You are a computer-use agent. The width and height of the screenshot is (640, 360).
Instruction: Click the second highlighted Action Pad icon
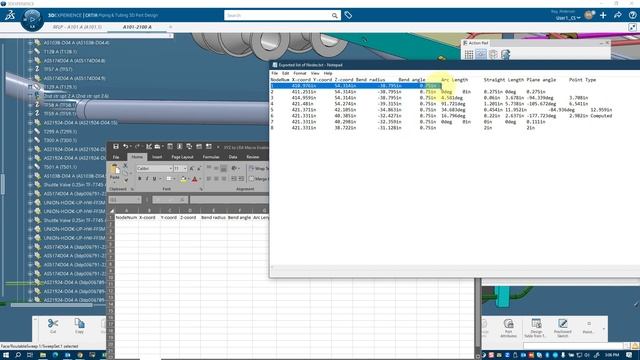pos(481,54)
